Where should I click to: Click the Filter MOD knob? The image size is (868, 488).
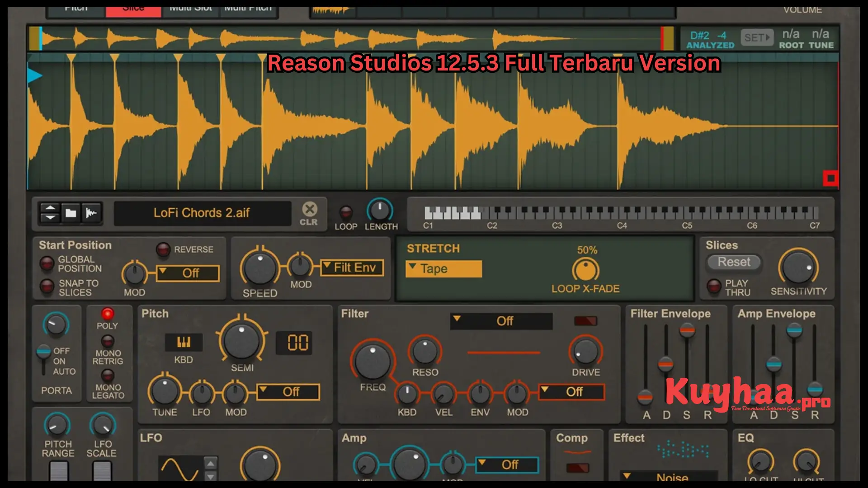[517, 394]
